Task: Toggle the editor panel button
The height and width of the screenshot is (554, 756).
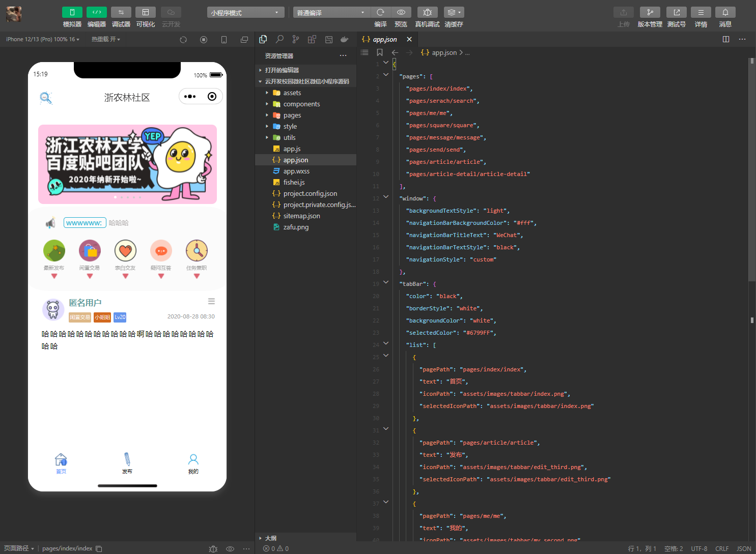Action: (x=96, y=12)
